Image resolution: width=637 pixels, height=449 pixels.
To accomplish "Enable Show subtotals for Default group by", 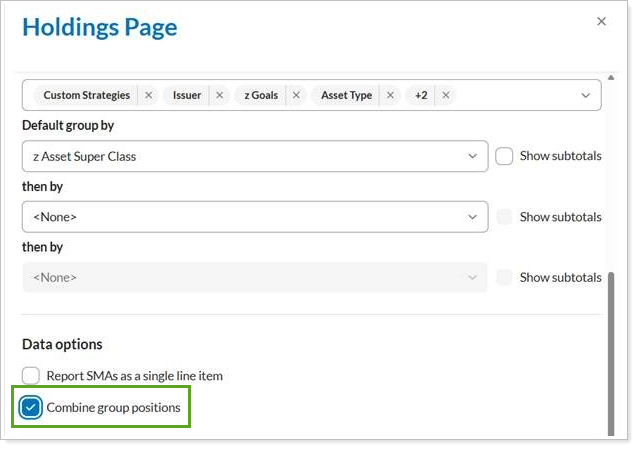I will (505, 156).
